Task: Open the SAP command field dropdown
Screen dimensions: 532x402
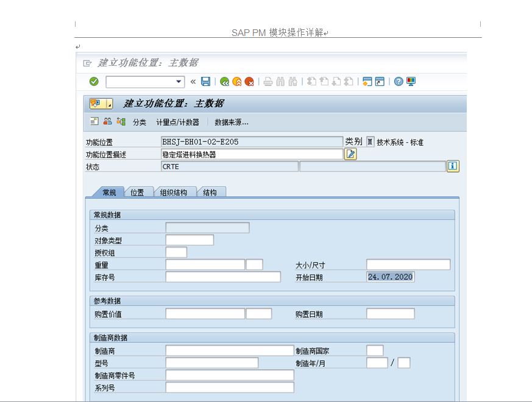Action: pos(179,82)
